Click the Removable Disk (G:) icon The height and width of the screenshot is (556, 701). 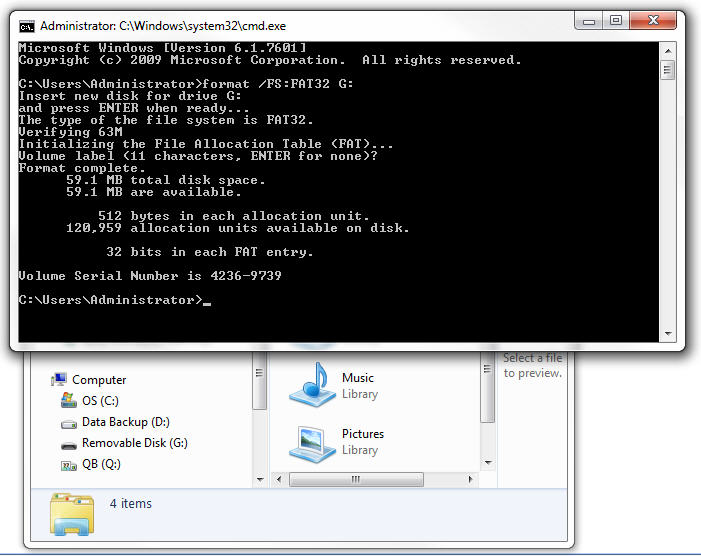point(68,445)
